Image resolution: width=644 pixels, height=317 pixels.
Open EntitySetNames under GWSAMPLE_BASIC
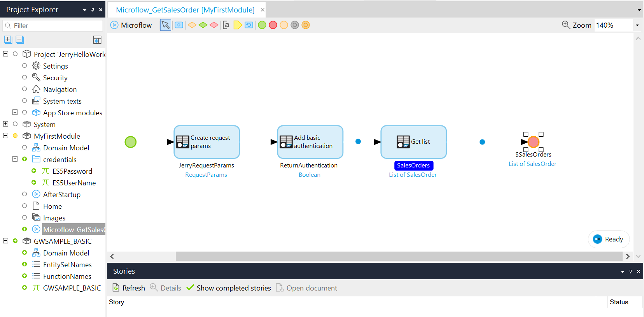click(x=67, y=264)
